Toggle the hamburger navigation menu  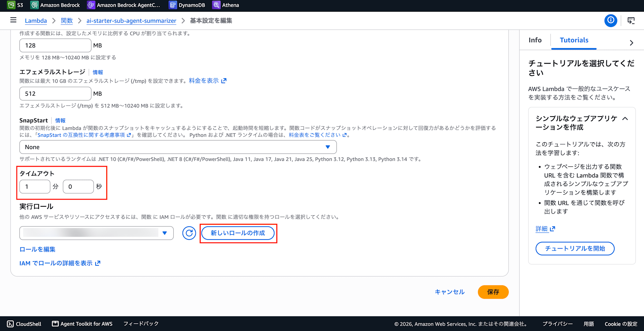(x=13, y=20)
